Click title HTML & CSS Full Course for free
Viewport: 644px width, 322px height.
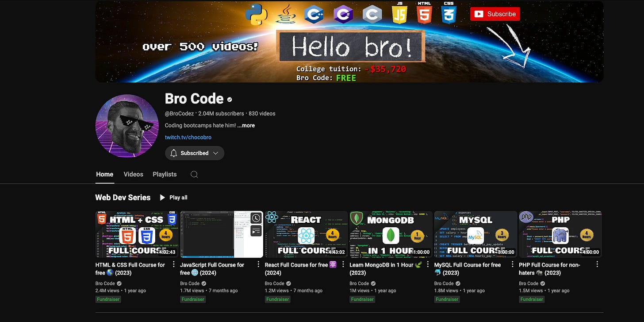point(130,269)
